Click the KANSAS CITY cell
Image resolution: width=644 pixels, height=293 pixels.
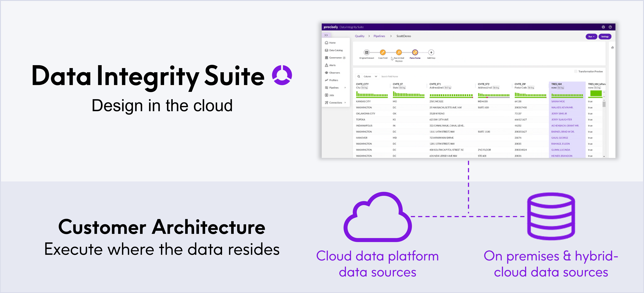(363, 102)
